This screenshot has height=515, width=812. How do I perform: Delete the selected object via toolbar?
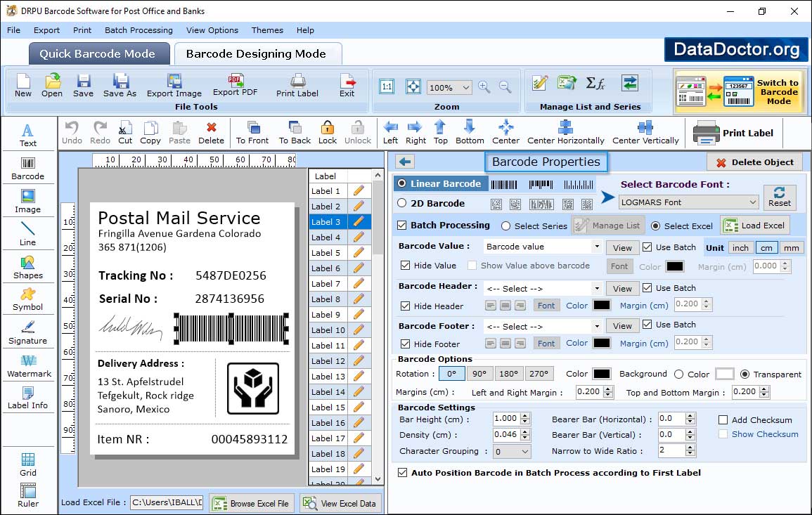point(212,133)
